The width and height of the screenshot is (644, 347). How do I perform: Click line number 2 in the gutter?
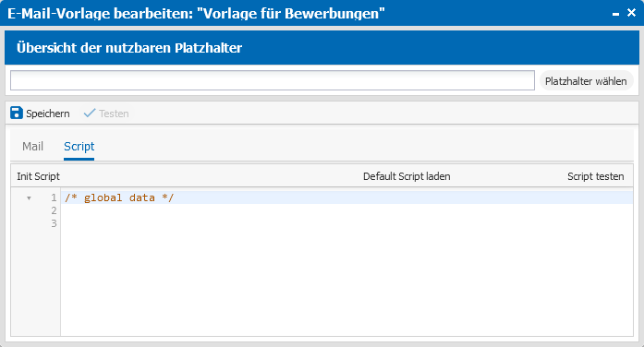pos(54,210)
